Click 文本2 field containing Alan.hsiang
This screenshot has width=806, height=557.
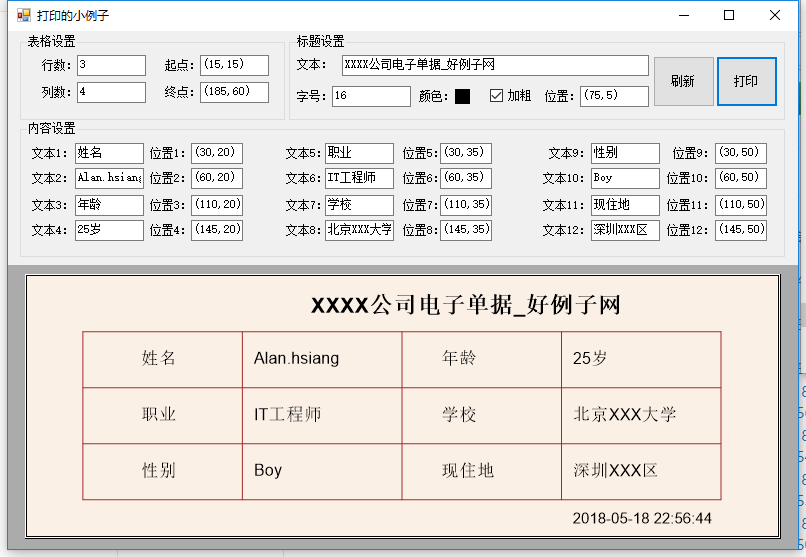(x=109, y=178)
